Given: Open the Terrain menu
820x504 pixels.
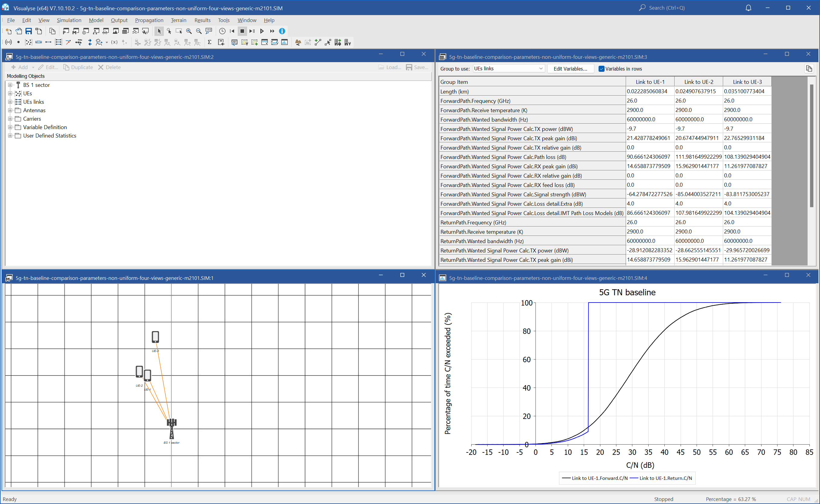Looking at the screenshot, I should tap(179, 20).
